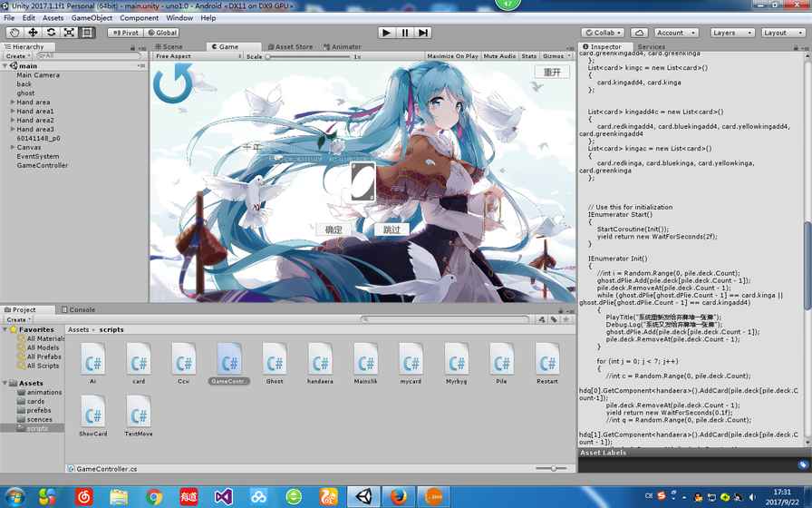Select the TestMove script file icon

pos(139,411)
